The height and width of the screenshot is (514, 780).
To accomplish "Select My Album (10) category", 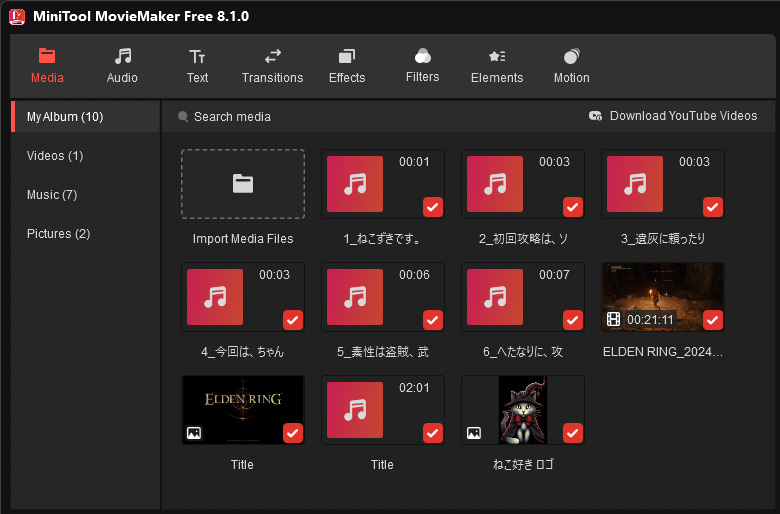I will (x=85, y=116).
